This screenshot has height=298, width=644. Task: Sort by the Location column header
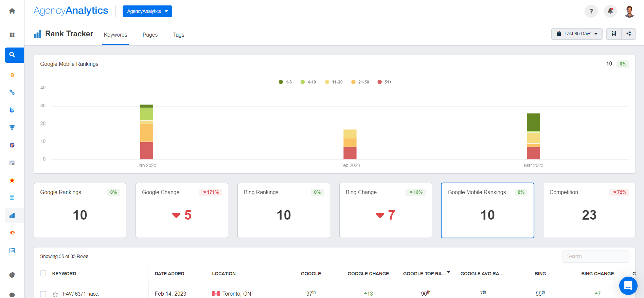(x=224, y=274)
